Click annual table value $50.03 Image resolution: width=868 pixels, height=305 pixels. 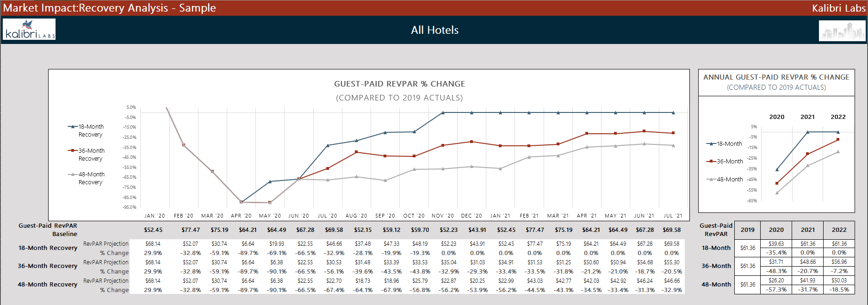839,280
